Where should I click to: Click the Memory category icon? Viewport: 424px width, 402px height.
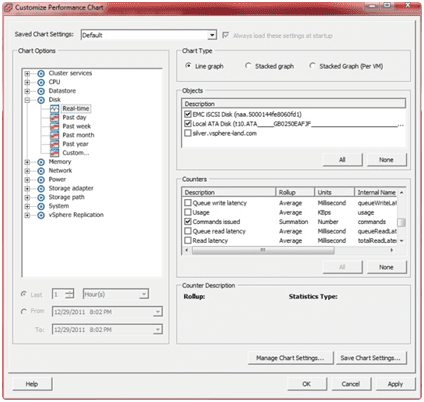point(41,162)
